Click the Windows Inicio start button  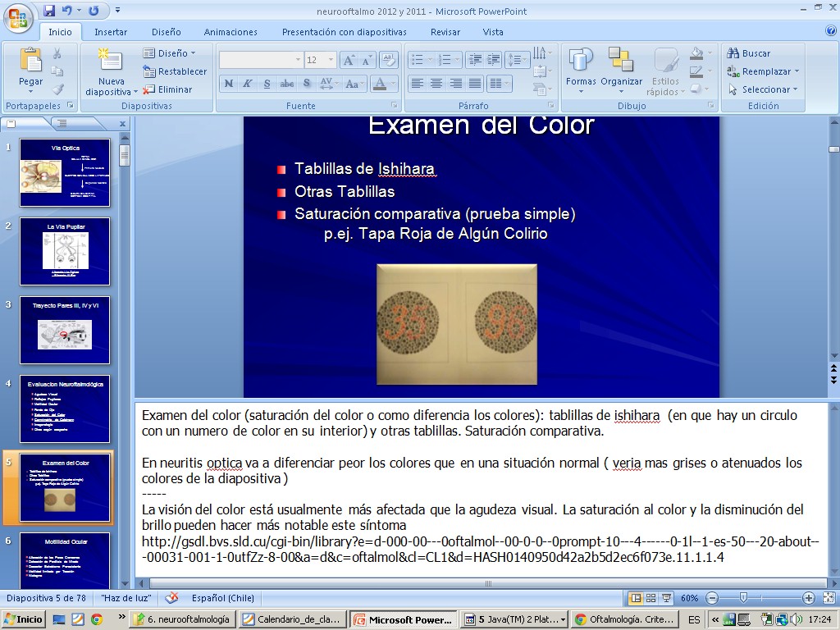click(23, 620)
